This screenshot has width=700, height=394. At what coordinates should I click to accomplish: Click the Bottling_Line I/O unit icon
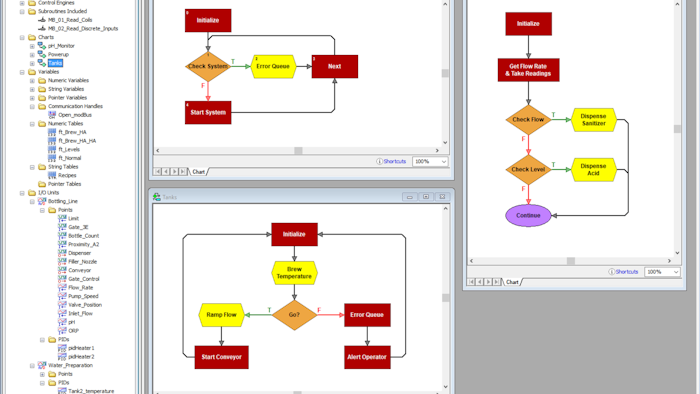pos(42,201)
